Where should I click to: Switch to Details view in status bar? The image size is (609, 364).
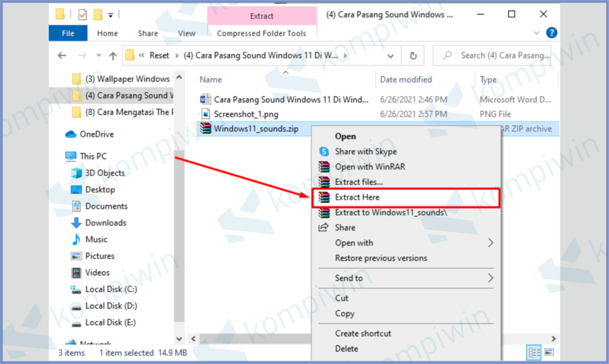point(533,352)
